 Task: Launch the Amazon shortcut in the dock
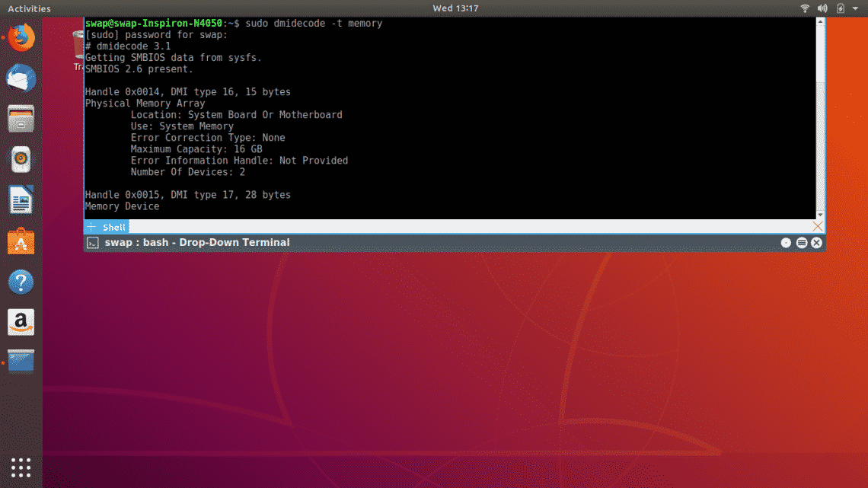21,321
